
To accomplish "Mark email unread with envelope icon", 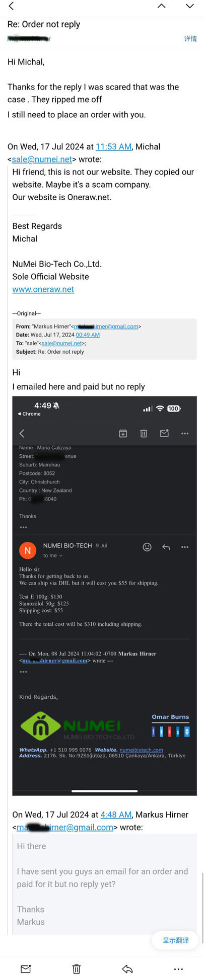I will click(x=26, y=969).
